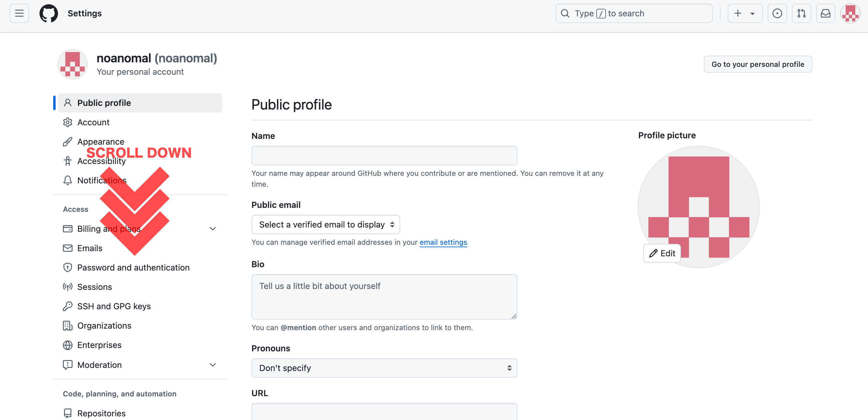Screen dimensions: 868x420
Task: Expand the Billing and plans section
Action: click(x=213, y=229)
